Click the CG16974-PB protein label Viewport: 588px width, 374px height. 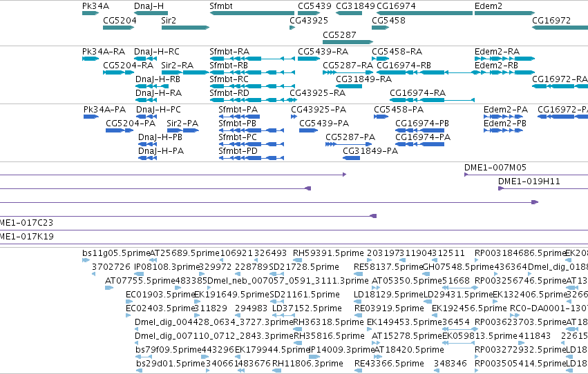422,123
